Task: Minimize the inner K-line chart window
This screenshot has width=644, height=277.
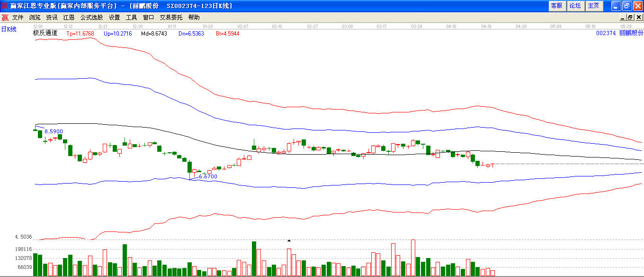Action: [623, 18]
